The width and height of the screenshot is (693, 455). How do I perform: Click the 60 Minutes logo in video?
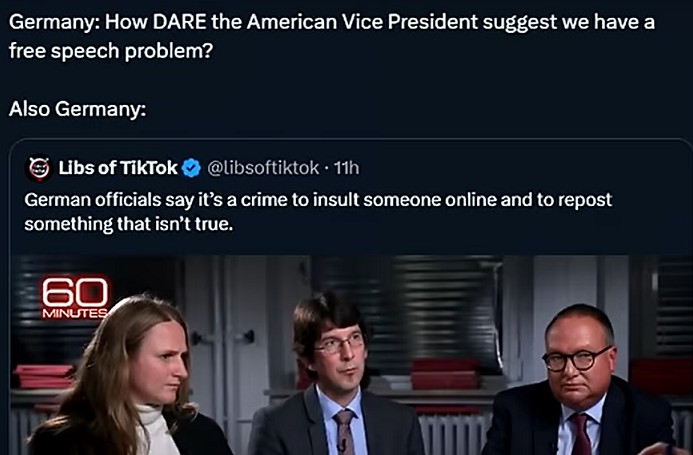tap(74, 299)
